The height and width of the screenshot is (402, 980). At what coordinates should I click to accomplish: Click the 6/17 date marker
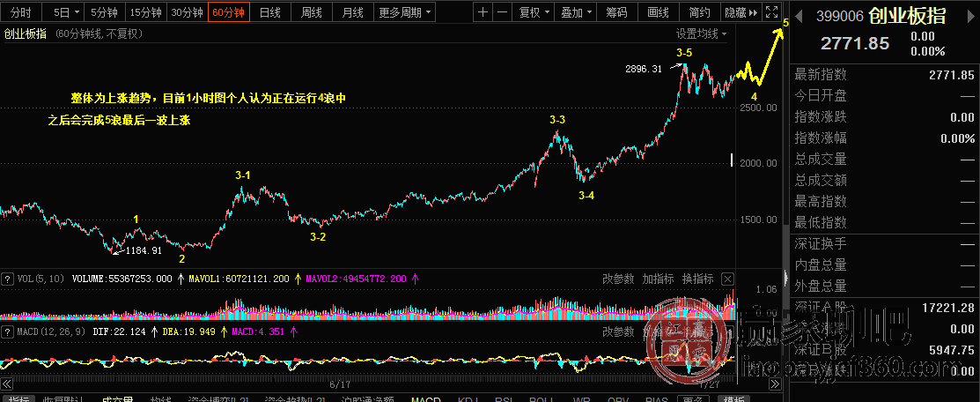341,383
